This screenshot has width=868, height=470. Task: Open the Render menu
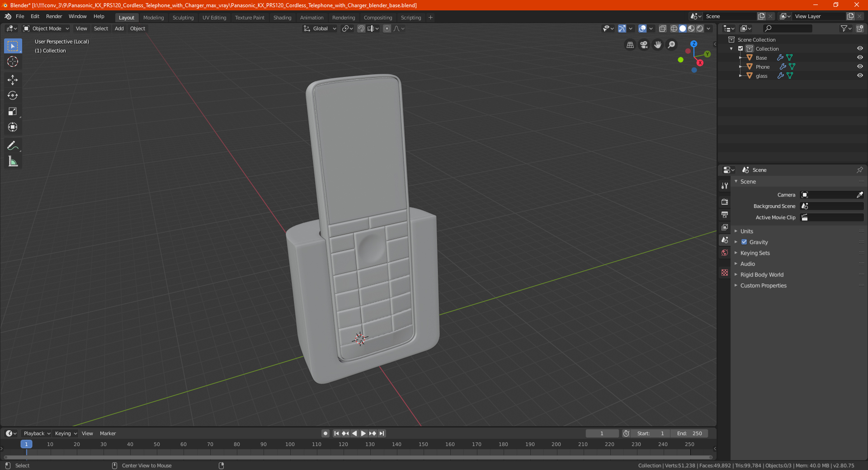54,16
